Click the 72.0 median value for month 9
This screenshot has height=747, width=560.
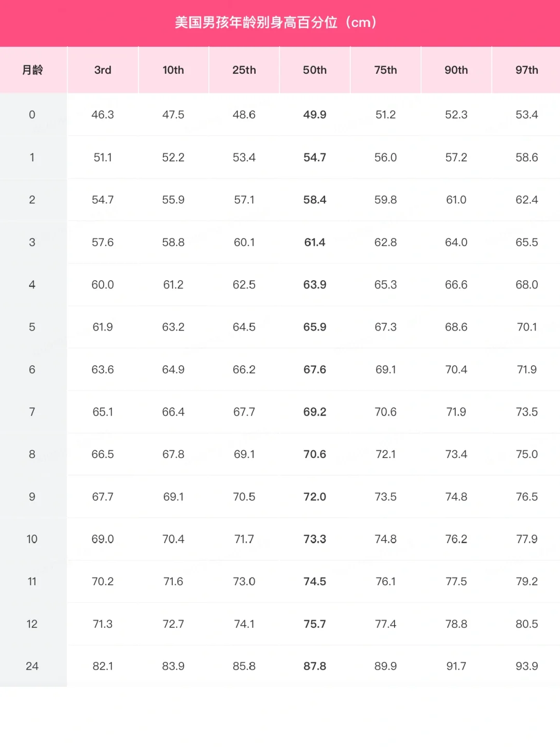pyautogui.click(x=315, y=497)
